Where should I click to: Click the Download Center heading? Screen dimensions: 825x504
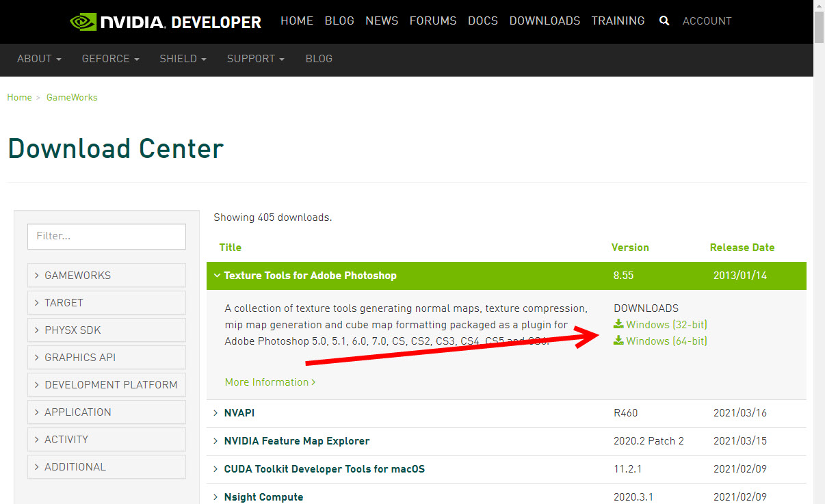pos(116,148)
